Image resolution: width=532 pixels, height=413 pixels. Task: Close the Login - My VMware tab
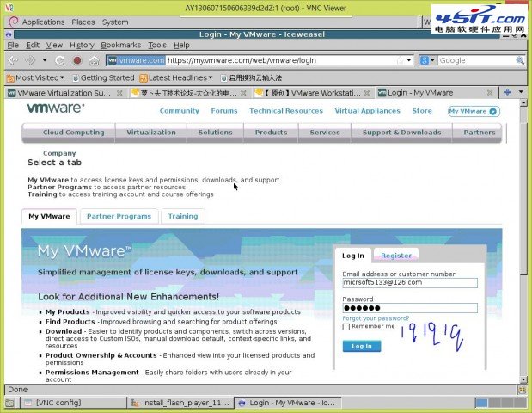[x=490, y=93]
